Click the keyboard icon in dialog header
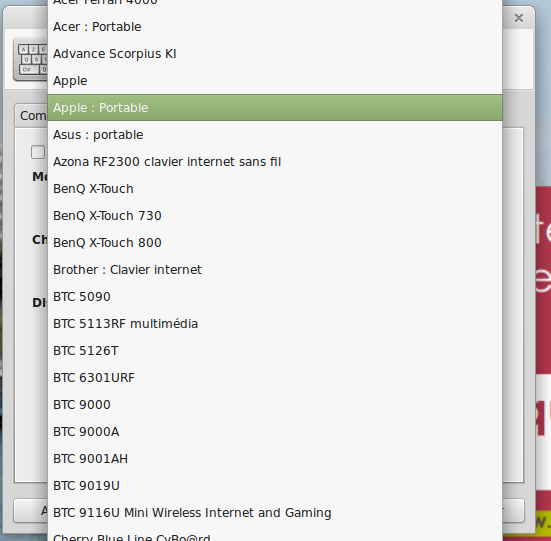Viewport: 551px width, 541px height. point(31,60)
